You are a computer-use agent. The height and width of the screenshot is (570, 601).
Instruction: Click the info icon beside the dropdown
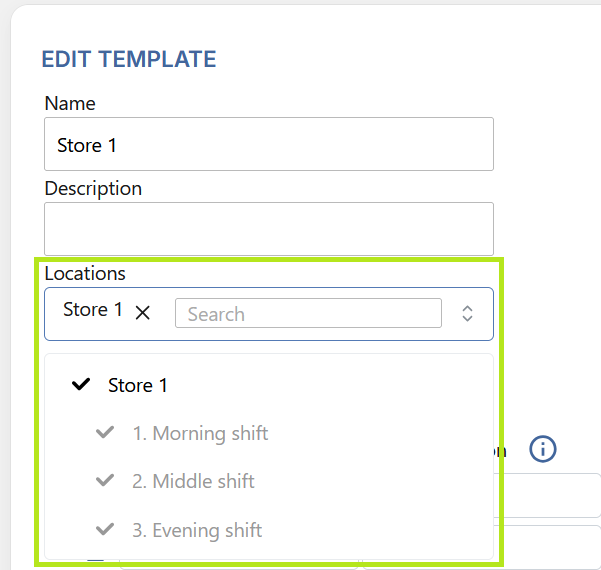543,449
